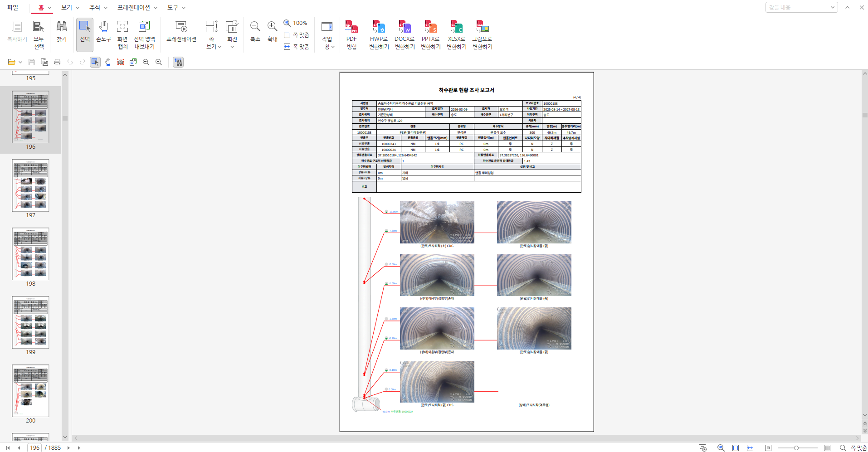This screenshot has height=452, width=868.
Task: Open the page 198 thumbnail
Action: [x=30, y=254]
